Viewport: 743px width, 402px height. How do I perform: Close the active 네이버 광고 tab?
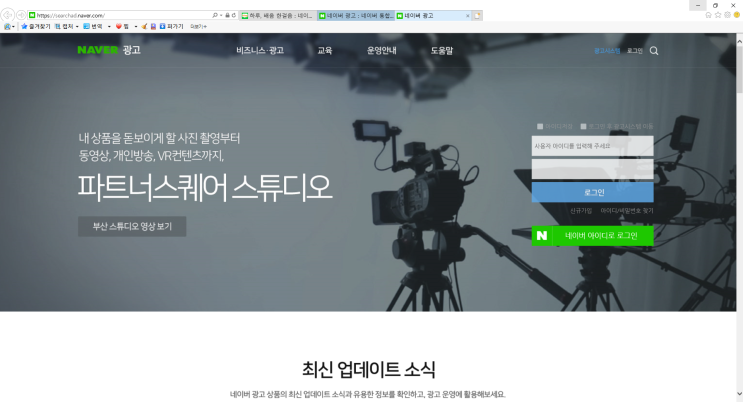[x=468, y=16]
